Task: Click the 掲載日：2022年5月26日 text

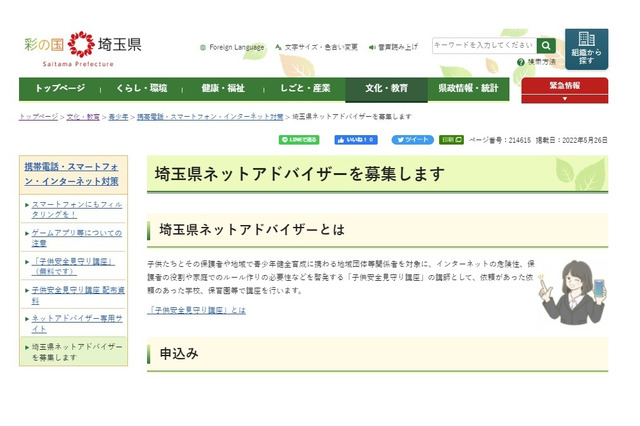Action: (571, 140)
